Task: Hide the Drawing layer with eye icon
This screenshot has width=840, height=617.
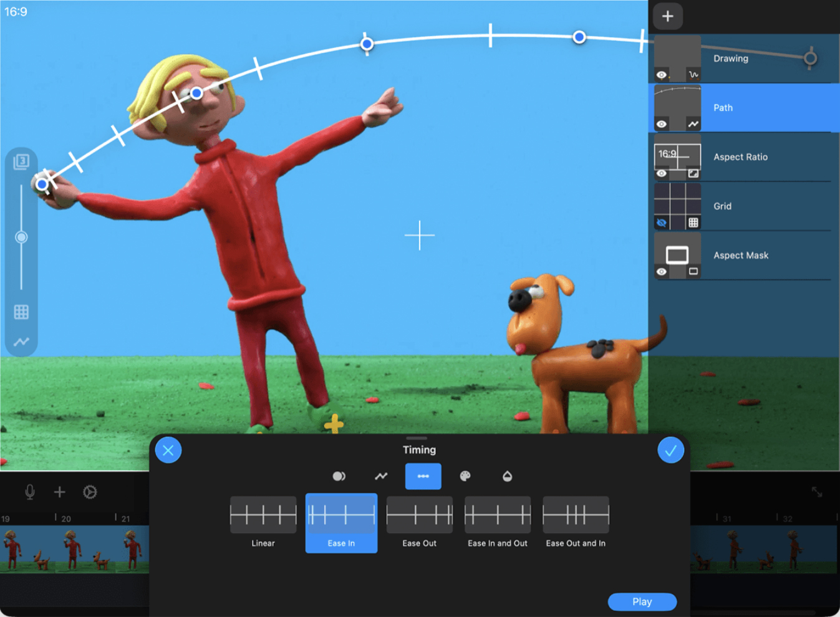Action: pyautogui.click(x=662, y=75)
